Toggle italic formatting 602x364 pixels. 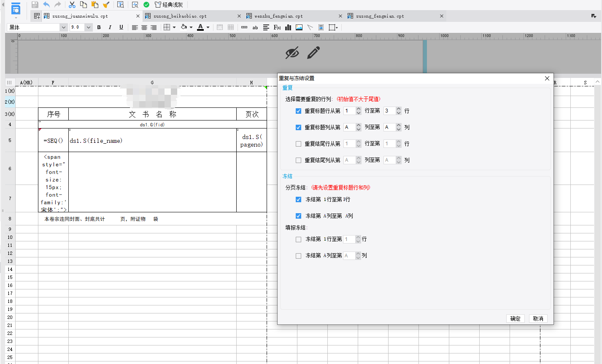pyautogui.click(x=110, y=27)
